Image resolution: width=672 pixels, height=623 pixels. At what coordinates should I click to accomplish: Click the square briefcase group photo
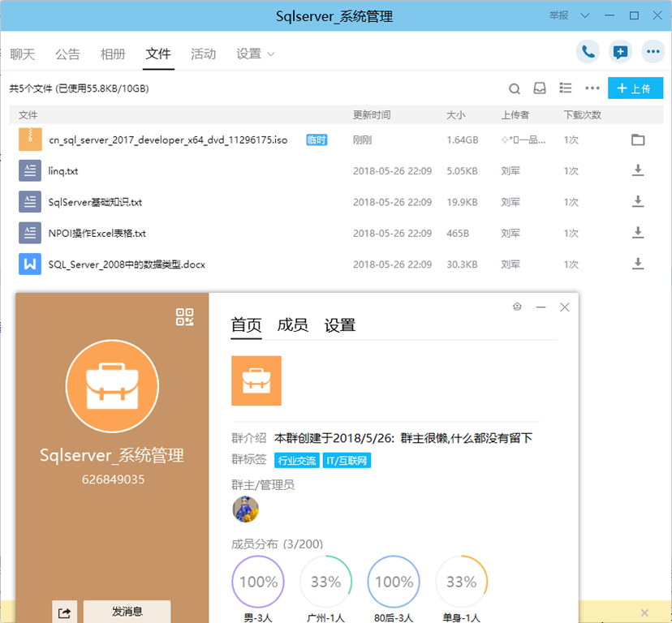256,380
